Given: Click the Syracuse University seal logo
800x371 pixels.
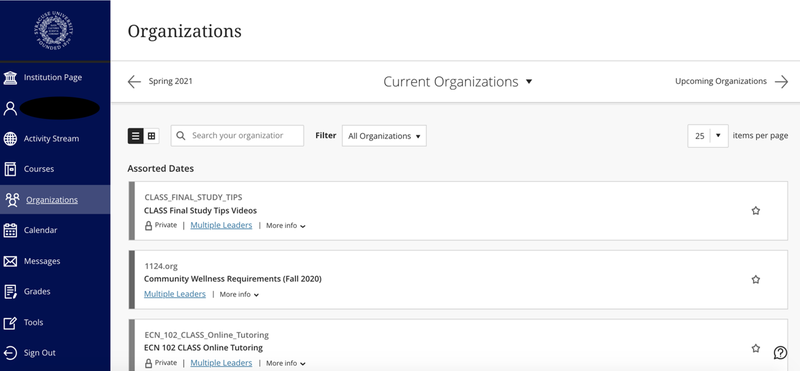Looking at the screenshot, I should [54, 31].
